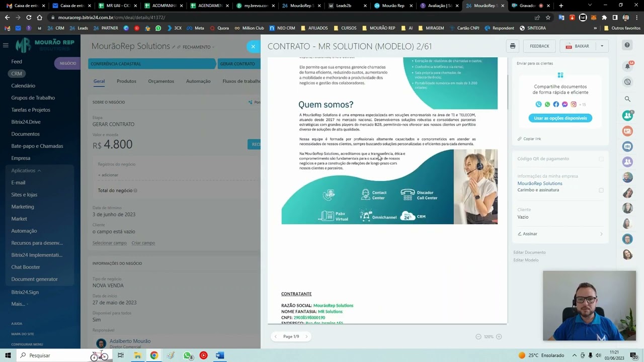Open Word from the taskbar

[219, 355]
